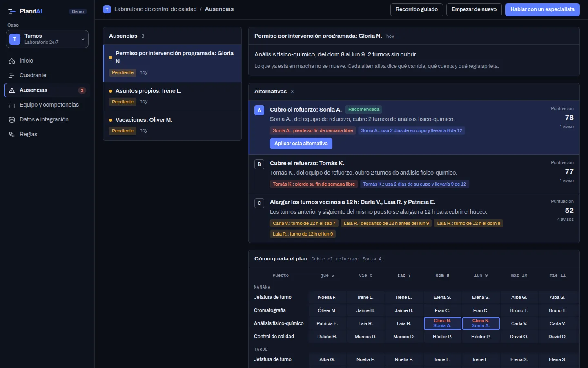This screenshot has height=368, width=588.
Task: Click 'Laia R.: descanso de 12 h antes del lun 9'
Action: pos(386,223)
